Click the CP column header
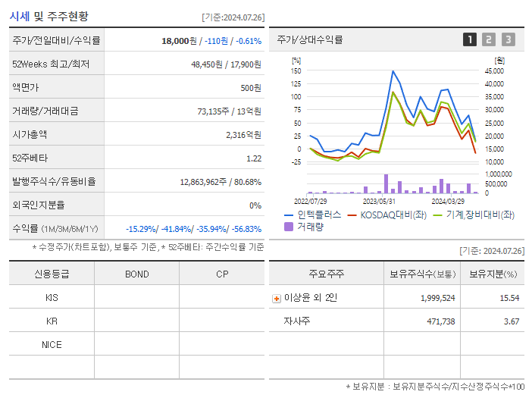Viewport: 532px width, 398px height. pyautogui.click(x=222, y=274)
